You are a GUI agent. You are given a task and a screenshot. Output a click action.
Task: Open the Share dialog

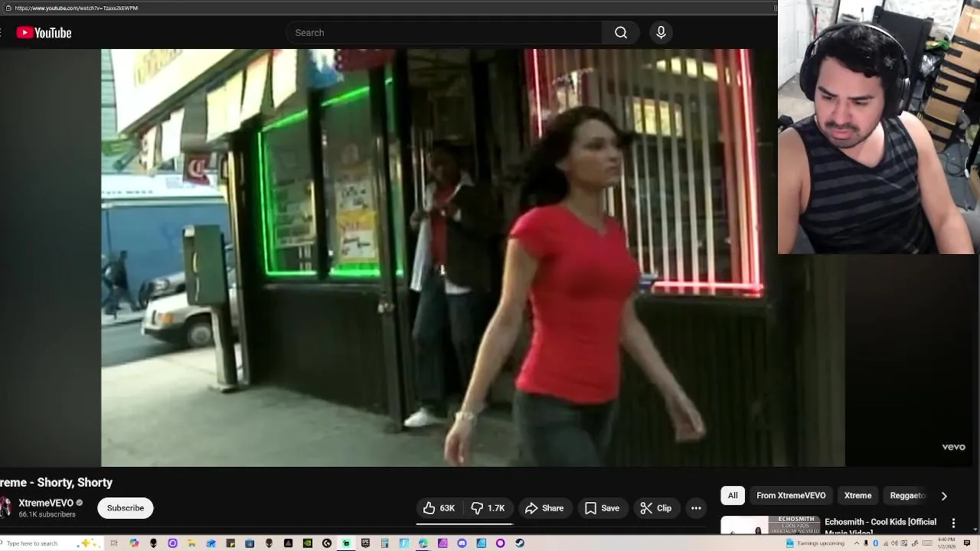544,508
